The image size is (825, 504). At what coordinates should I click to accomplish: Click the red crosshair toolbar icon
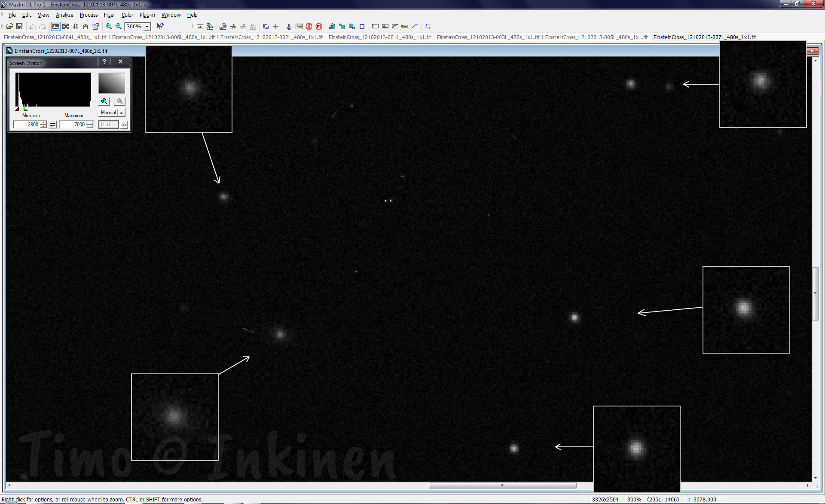276,26
